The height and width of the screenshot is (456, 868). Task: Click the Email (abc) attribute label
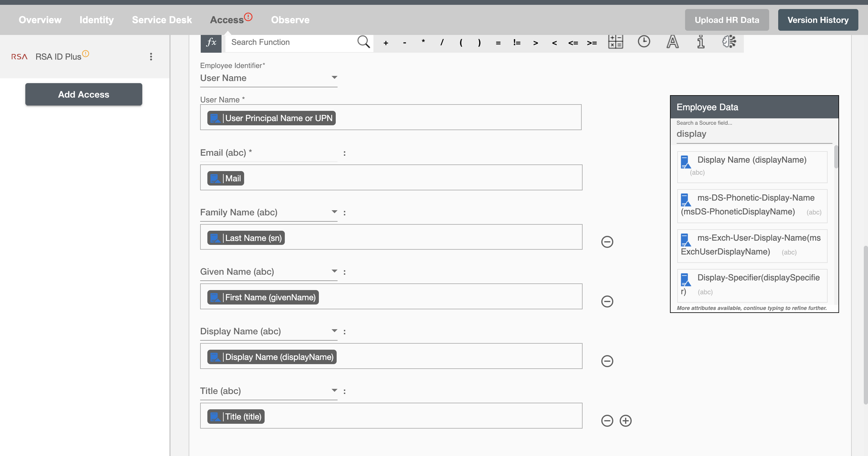pyautogui.click(x=226, y=153)
